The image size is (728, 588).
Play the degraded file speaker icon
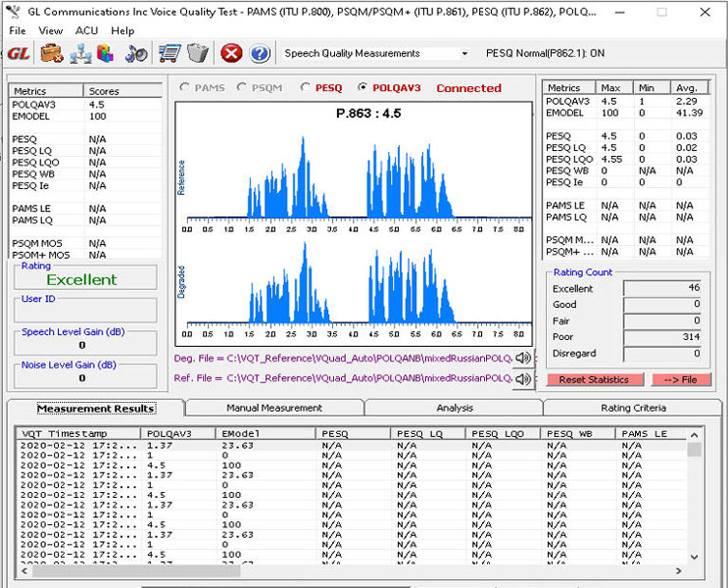coord(524,358)
